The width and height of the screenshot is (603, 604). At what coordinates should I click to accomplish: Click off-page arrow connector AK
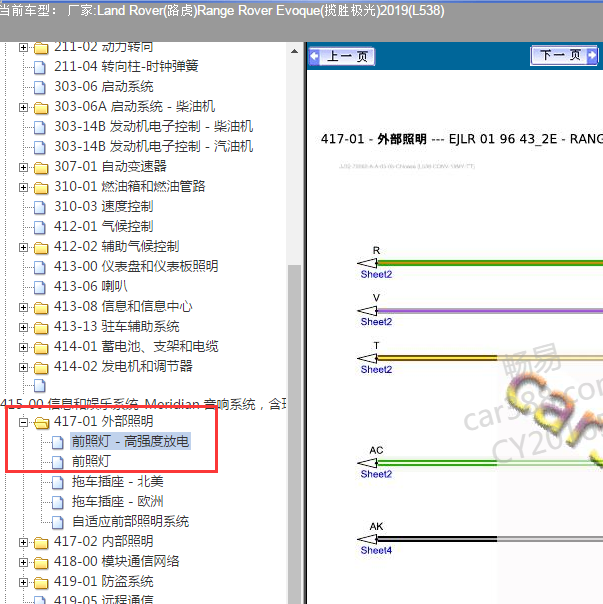(x=368, y=539)
